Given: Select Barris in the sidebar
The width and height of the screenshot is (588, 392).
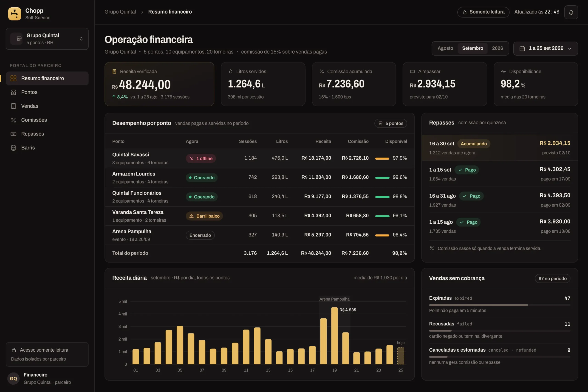Looking at the screenshot, I should pyautogui.click(x=47, y=148).
